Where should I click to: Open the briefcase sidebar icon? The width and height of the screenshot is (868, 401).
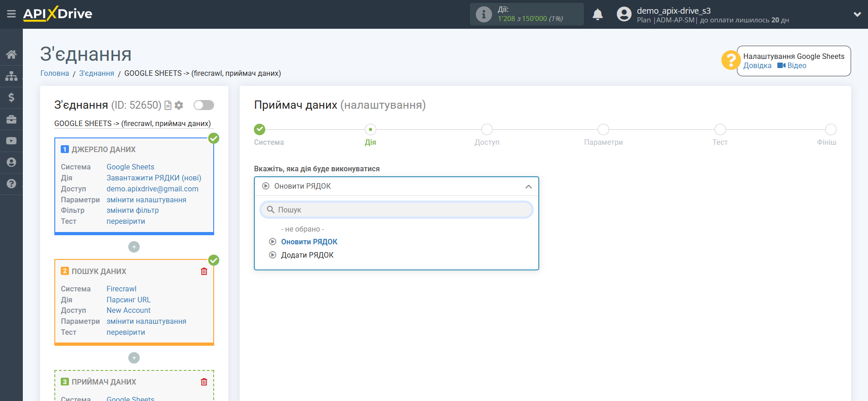click(x=11, y=119)
